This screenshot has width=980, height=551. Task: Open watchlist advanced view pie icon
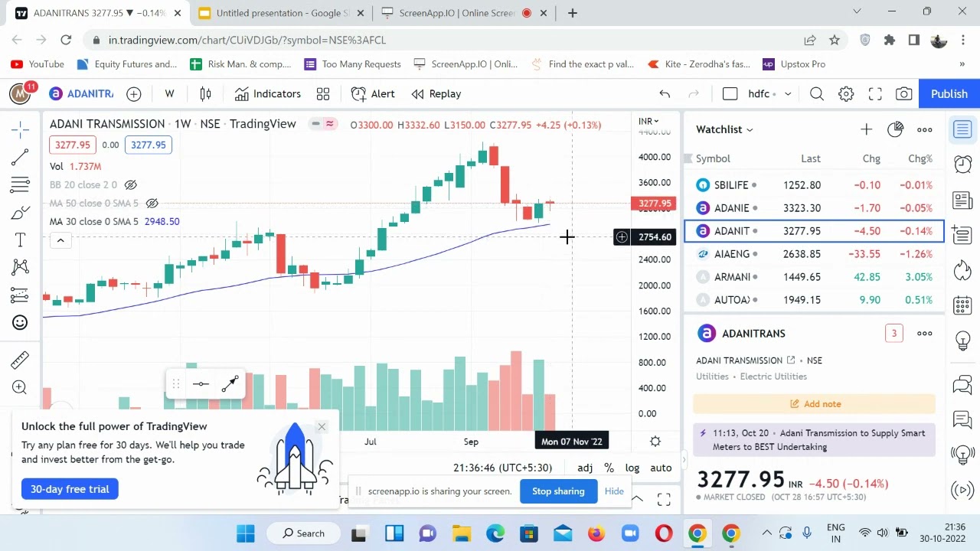[895, 129]
